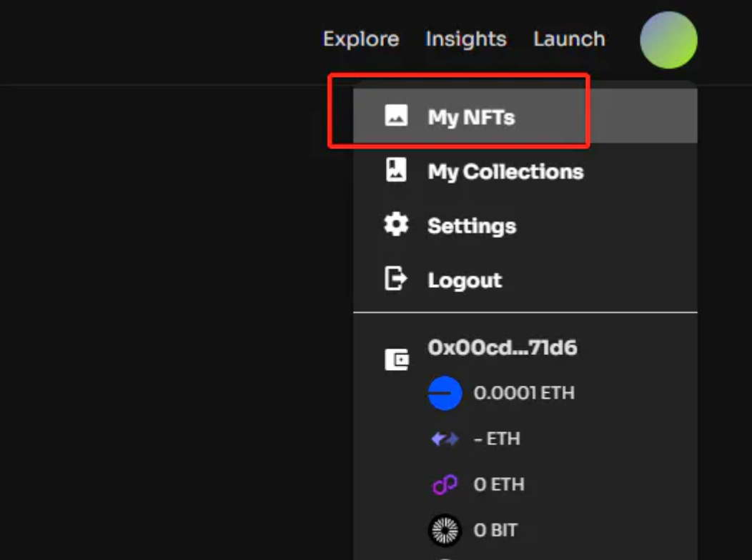752x560 pixels.
Task: Select the 0.0001 ETH balance
Action: pyautogui.click(x=524, y=394)
